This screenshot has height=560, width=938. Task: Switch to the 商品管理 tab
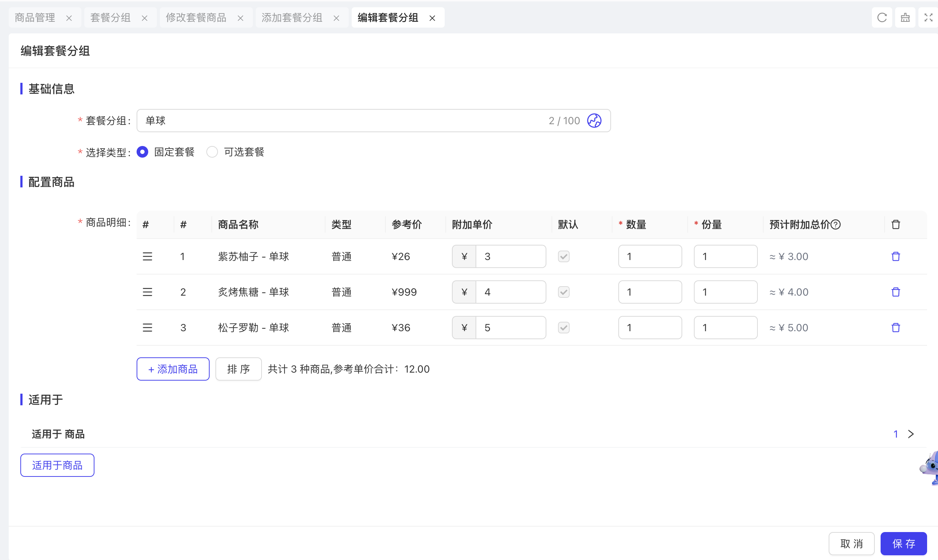point(35,18)
